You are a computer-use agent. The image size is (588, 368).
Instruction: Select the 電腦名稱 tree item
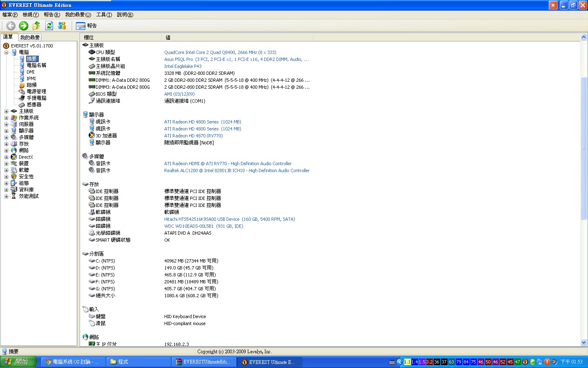(36, 65)
